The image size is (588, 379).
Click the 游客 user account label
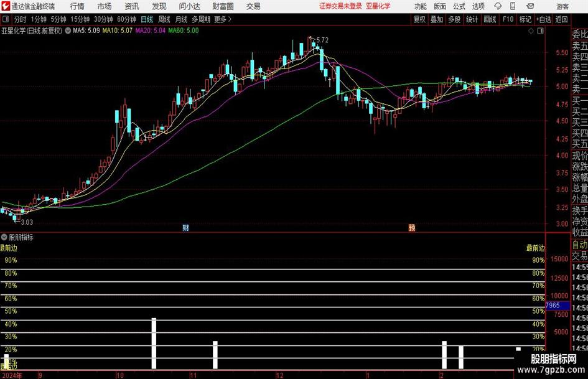tap(562, 6)
